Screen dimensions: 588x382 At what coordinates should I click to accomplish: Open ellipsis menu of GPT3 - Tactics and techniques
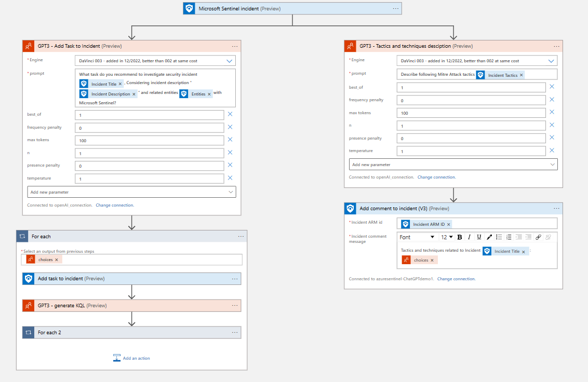[556, 46]
